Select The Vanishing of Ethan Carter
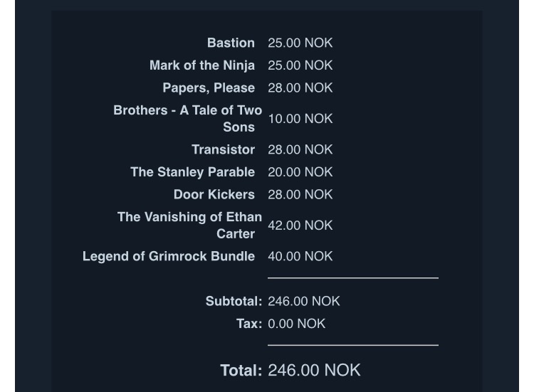Viewport: 534px width, 392px height. pyautogui.click(x=189, y=226)
